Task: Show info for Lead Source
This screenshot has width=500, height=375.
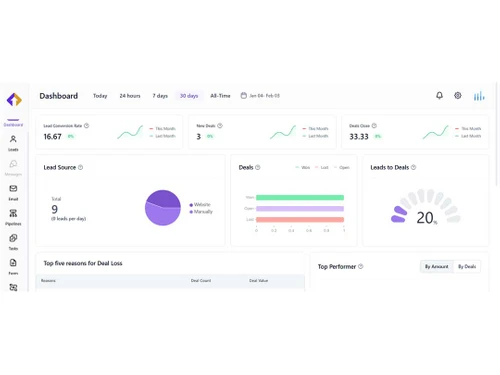Action: tap(80, 167)
